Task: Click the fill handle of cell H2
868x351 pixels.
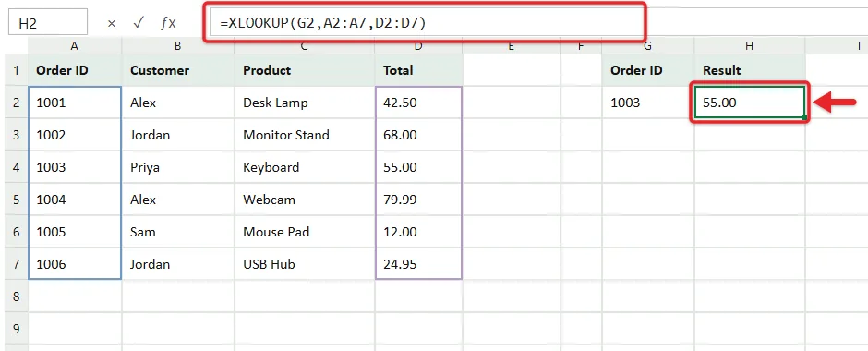Action: (x=803, y=117)
